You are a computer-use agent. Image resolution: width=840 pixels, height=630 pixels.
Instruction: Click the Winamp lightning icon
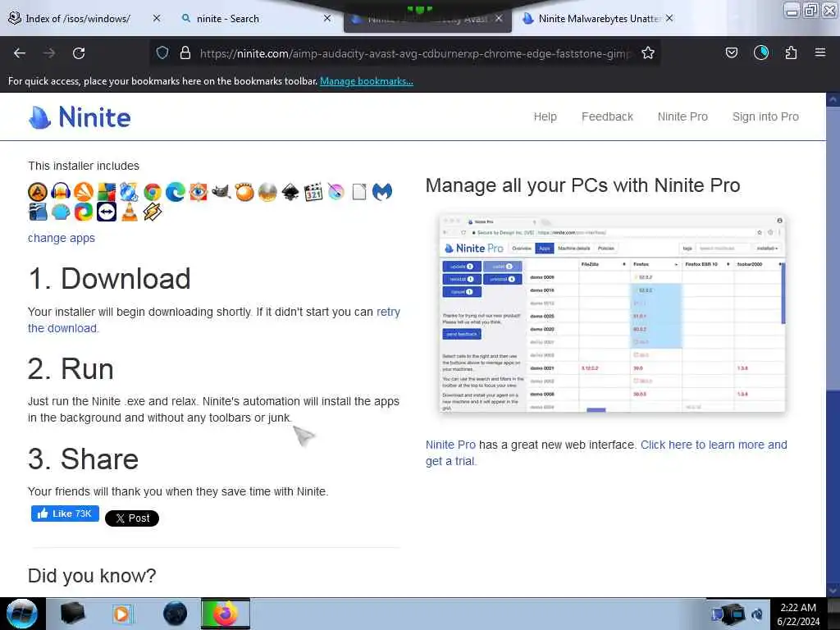[x=152, y=212]
